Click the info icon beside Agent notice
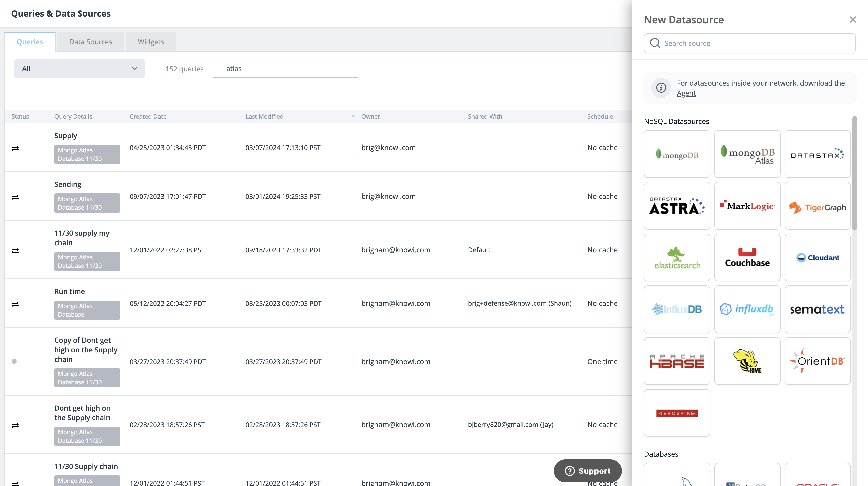The image size is (868, 486). pyautogui.click(x=661, y=88)
